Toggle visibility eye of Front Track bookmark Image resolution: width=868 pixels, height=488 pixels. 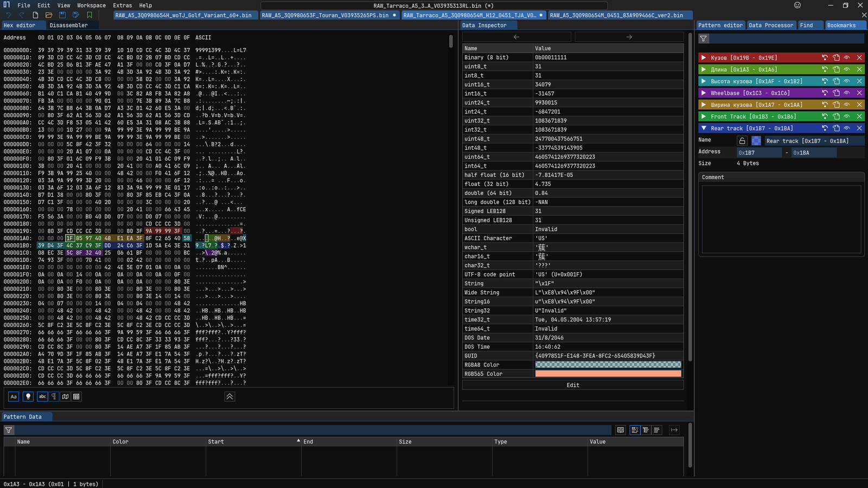coord(847,117)
